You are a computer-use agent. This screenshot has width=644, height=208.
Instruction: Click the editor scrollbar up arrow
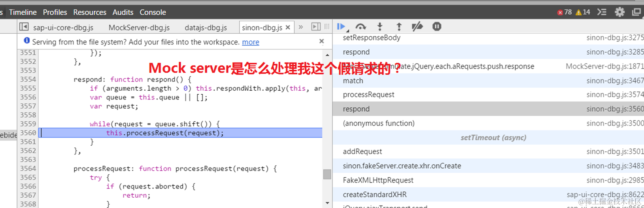tap(327, 55)
